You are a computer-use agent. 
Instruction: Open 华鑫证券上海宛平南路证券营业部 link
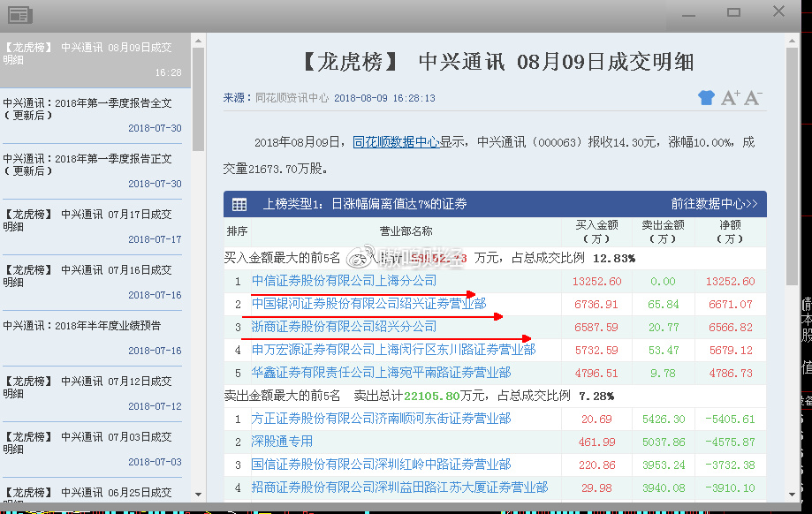pyautogui.click(x=381, y=373)
